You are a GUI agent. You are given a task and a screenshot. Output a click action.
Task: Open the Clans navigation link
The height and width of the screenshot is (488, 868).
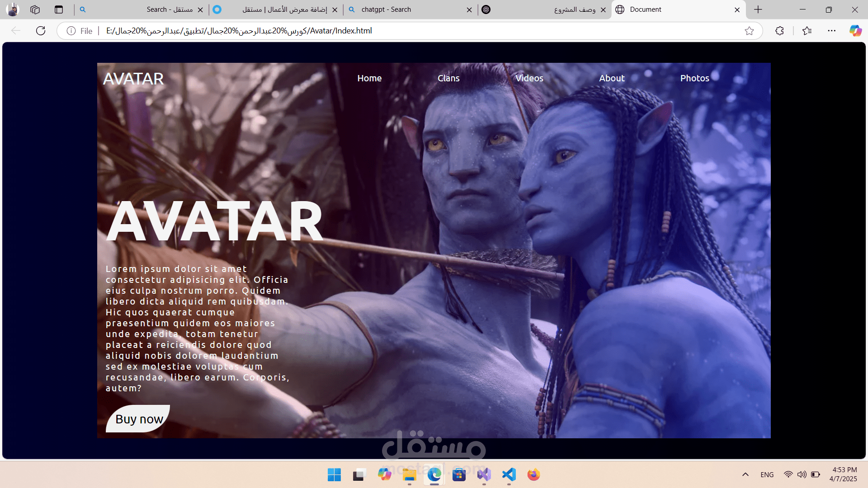(x=448, y=78)
